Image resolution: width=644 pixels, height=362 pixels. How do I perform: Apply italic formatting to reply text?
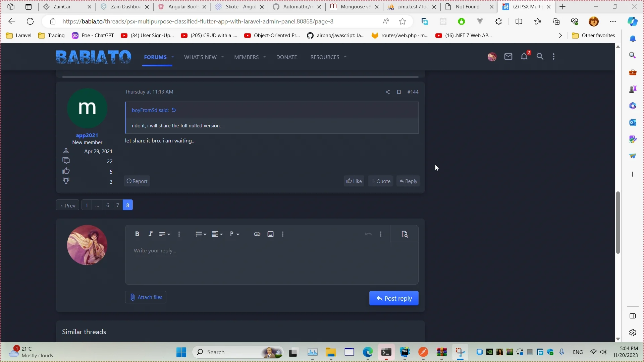point(150,234)
